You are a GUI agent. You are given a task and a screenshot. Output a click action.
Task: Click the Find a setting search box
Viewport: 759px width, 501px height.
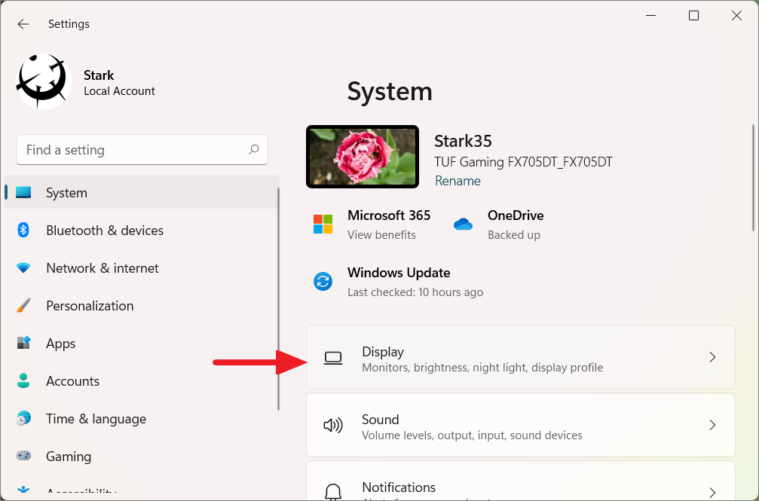click(x=142, y=150)
